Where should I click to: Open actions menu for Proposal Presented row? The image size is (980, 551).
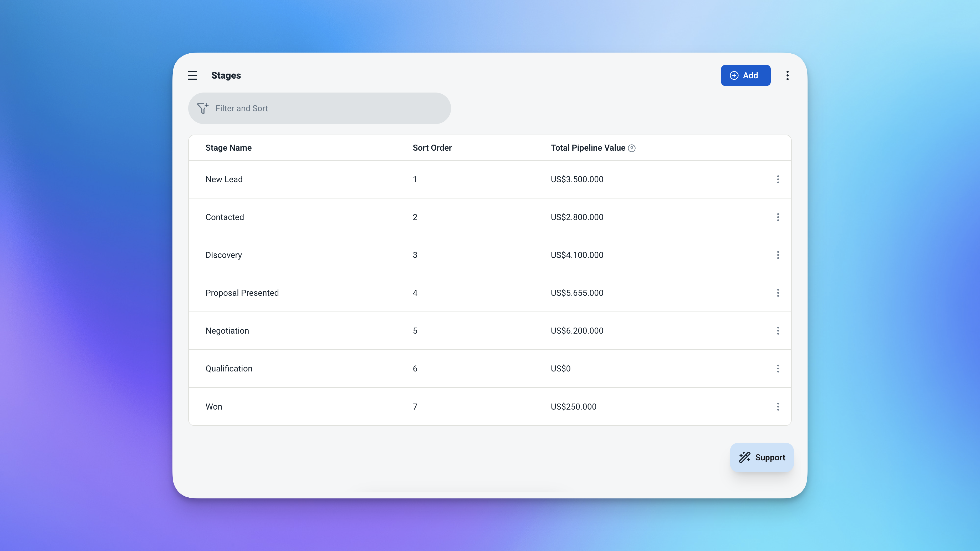778,293
